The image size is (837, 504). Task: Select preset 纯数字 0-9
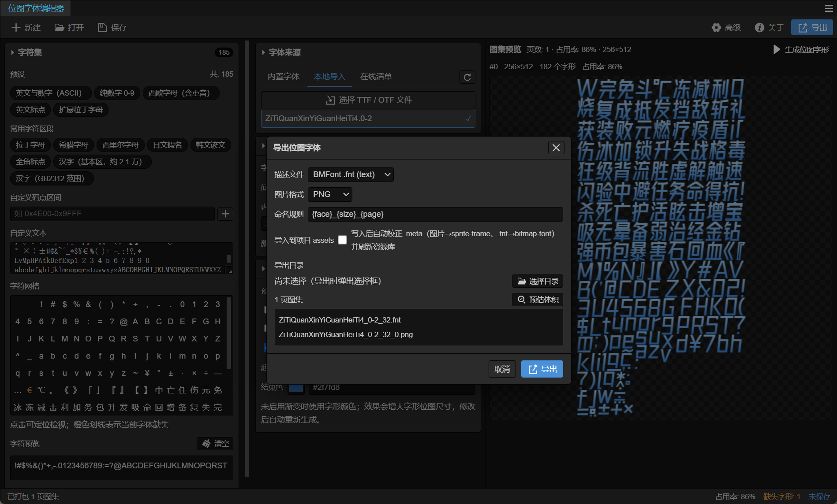tap(117, 93)
